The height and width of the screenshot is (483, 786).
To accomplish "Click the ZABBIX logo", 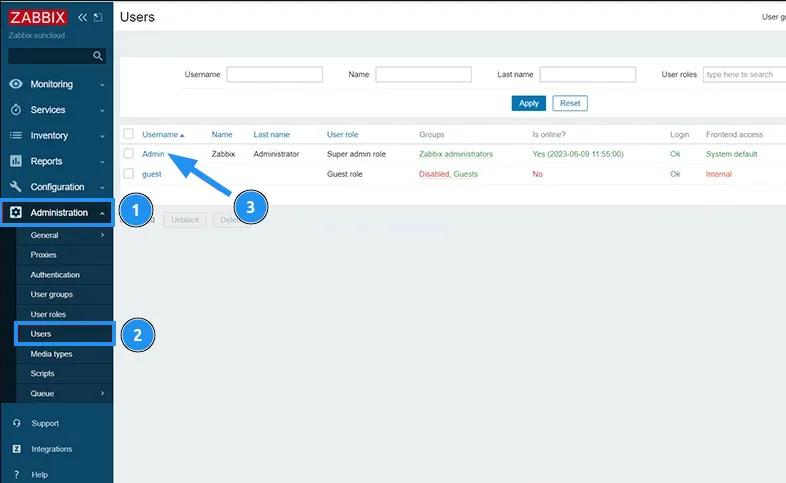I will pos(38,18).
